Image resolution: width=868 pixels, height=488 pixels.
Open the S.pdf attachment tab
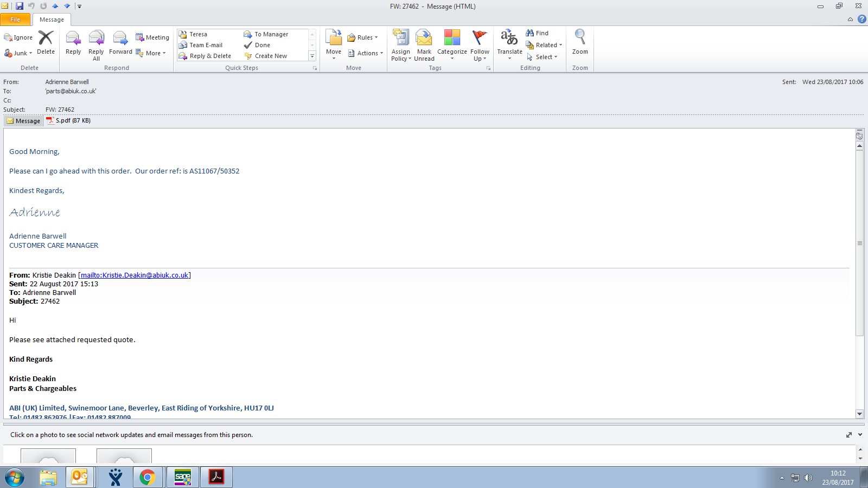68,120
